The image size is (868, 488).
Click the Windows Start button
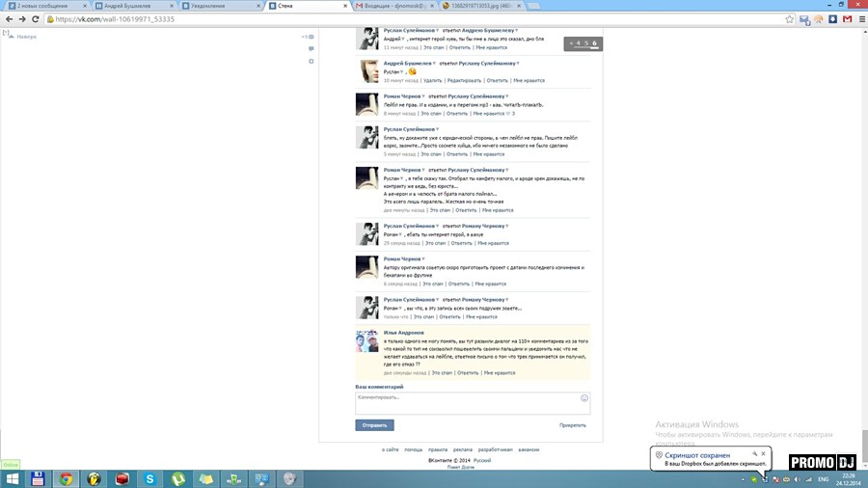pyautogui.click(x=10, y=478)
